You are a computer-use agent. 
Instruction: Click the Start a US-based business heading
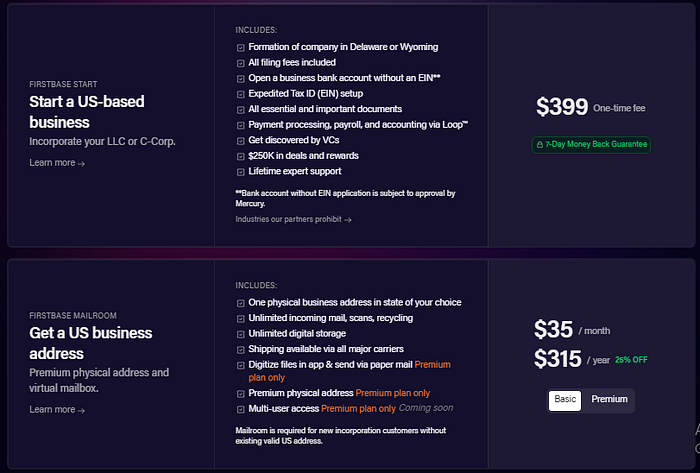point(87,112)
